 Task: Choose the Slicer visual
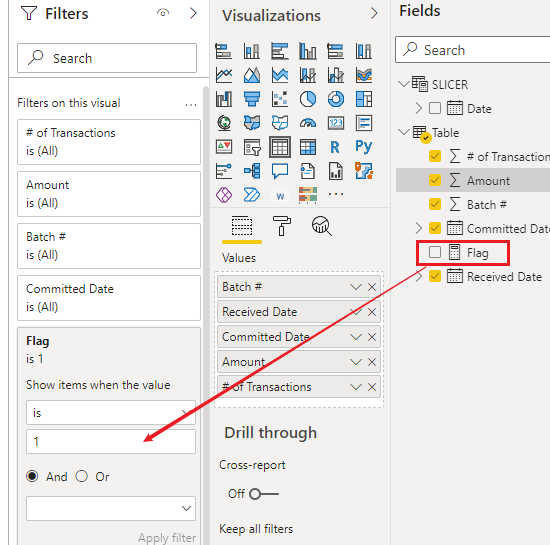click(251, 147)
